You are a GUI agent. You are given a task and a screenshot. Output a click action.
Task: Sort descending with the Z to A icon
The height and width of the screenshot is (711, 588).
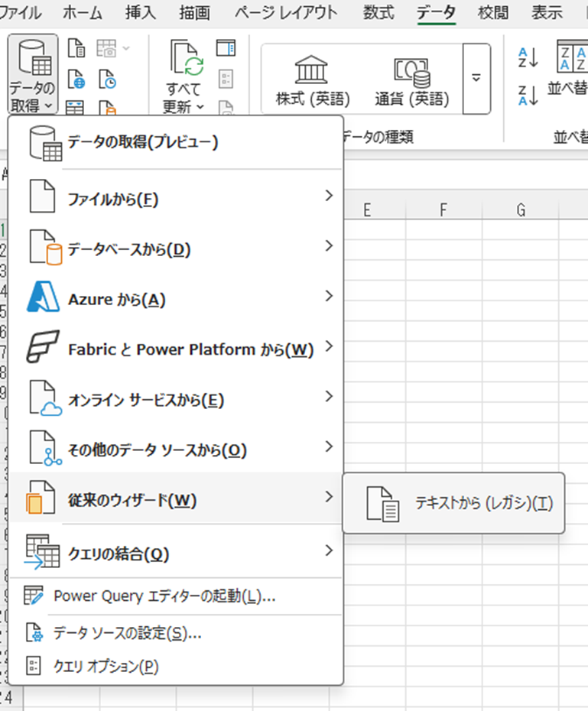tap(528, 95)
